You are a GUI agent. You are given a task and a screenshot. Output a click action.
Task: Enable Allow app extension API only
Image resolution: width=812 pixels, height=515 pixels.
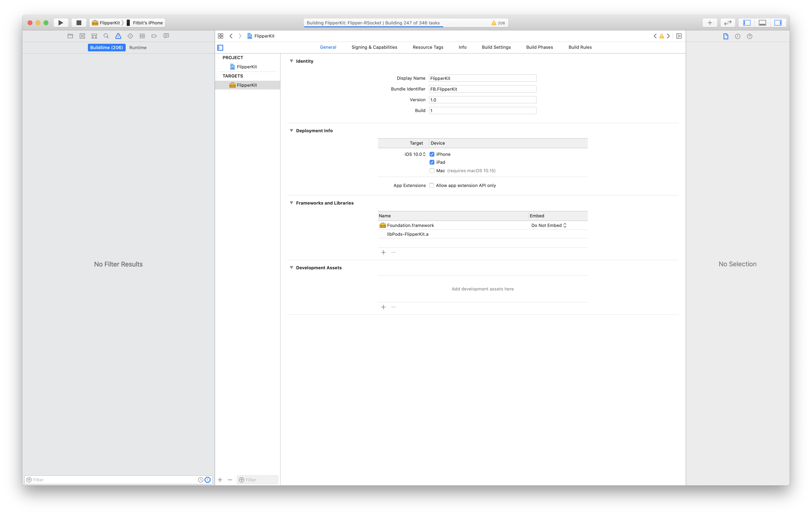click(x=432, y=185)
